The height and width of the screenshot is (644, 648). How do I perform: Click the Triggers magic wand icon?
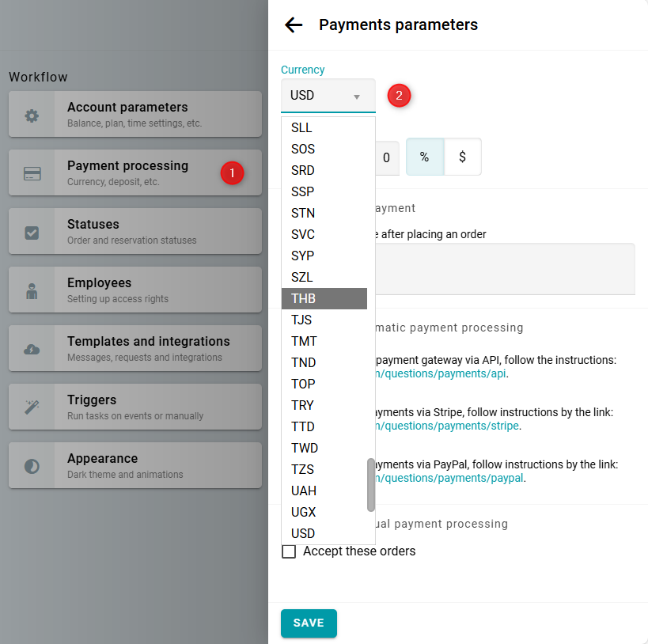pyautogui.click(x=32, y=408)
